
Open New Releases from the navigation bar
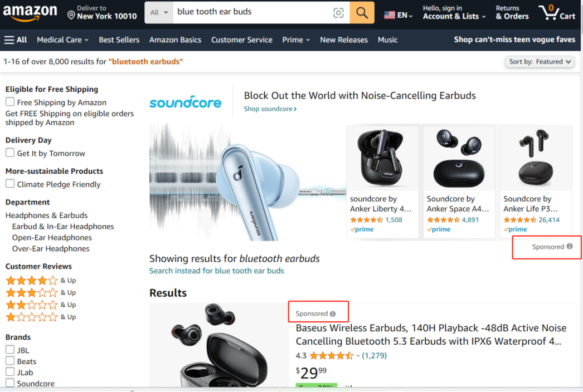click(344, 40)
